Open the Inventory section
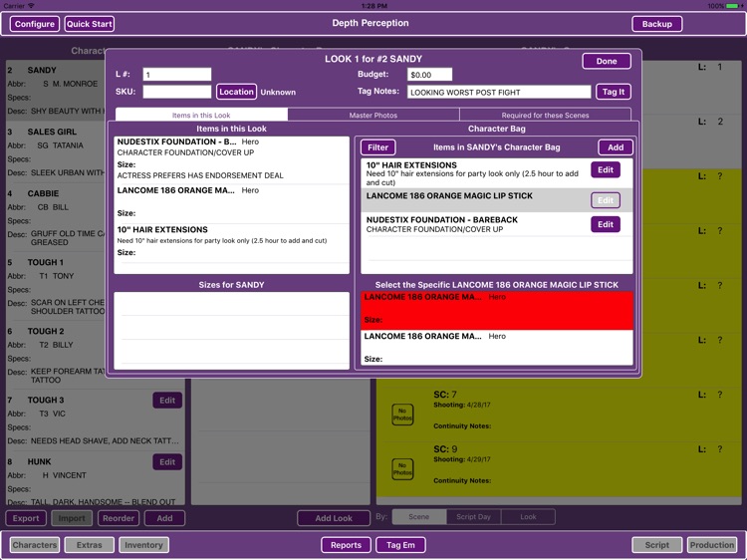The image size is (747, 560). coord(143,545)
